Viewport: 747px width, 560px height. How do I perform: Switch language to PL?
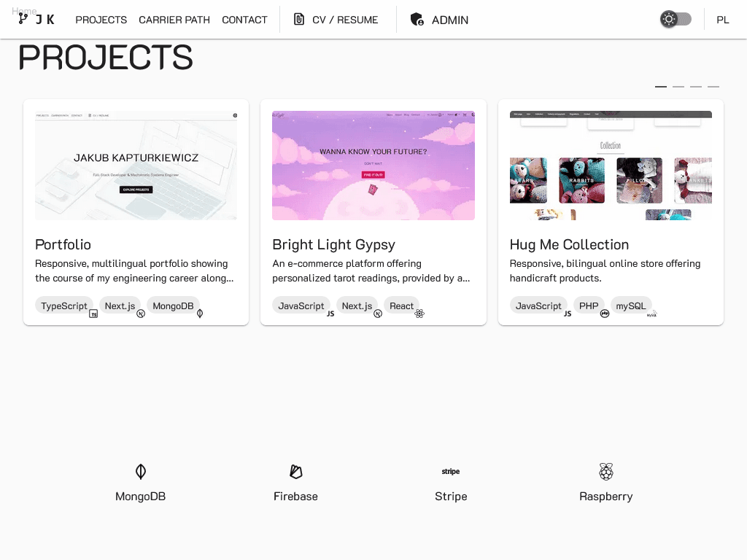[x=722, y=20]
